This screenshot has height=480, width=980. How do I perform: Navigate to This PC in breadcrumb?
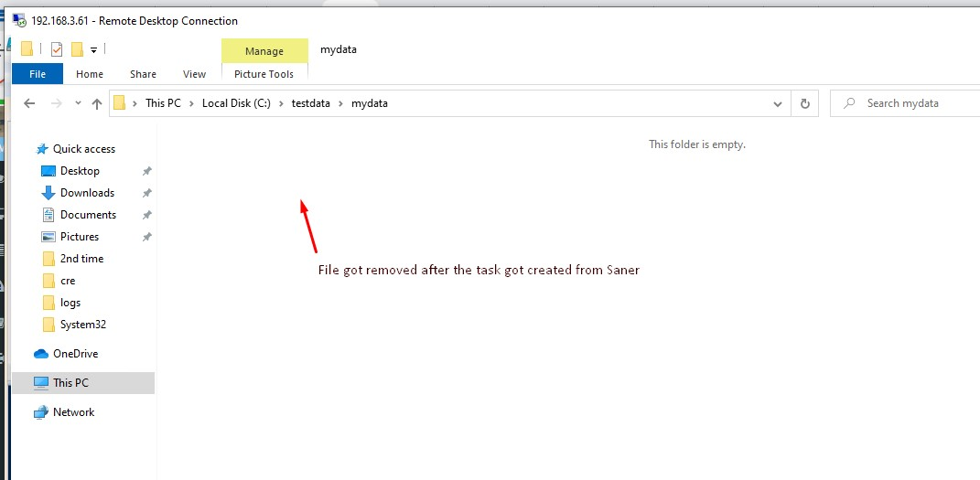pos(163,103)
